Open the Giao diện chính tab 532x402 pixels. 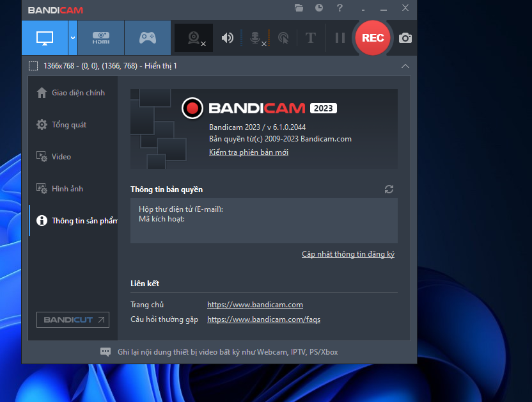click(73, 93)
